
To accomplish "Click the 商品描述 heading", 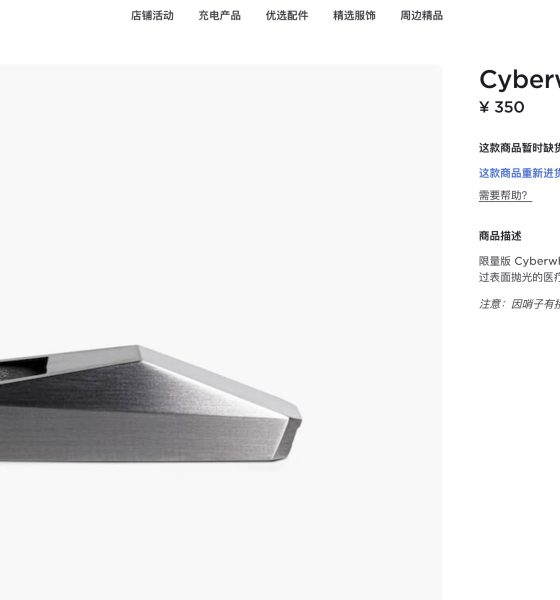I will coord(500,236).
